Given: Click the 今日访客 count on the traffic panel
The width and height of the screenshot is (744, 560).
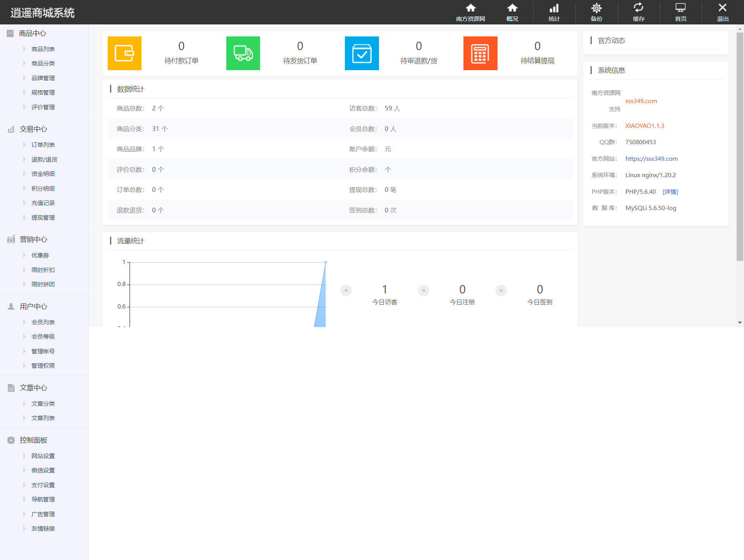Looking at the screenshot, I should click(384, 289).
